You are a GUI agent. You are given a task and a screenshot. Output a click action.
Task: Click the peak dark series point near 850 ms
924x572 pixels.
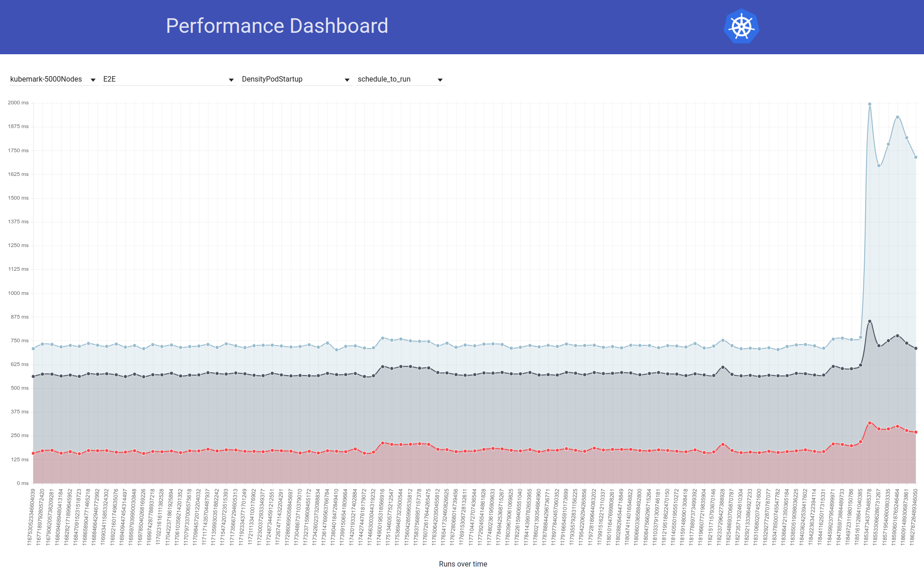[869, 321]
